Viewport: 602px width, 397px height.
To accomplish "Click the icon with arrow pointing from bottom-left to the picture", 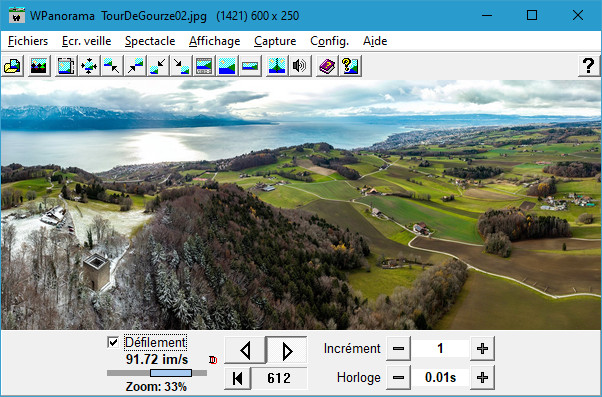I will (135, 66).
